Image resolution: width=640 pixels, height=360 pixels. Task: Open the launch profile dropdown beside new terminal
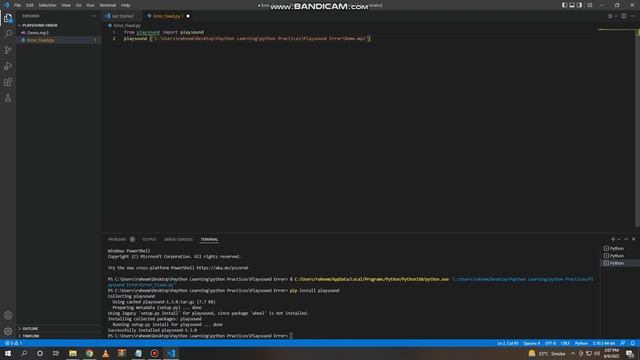click(618, 239)
